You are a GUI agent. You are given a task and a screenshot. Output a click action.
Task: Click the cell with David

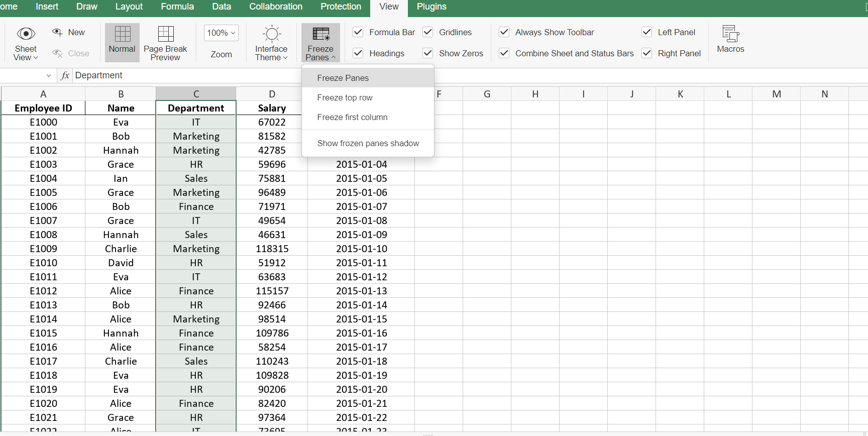point(121,263)
